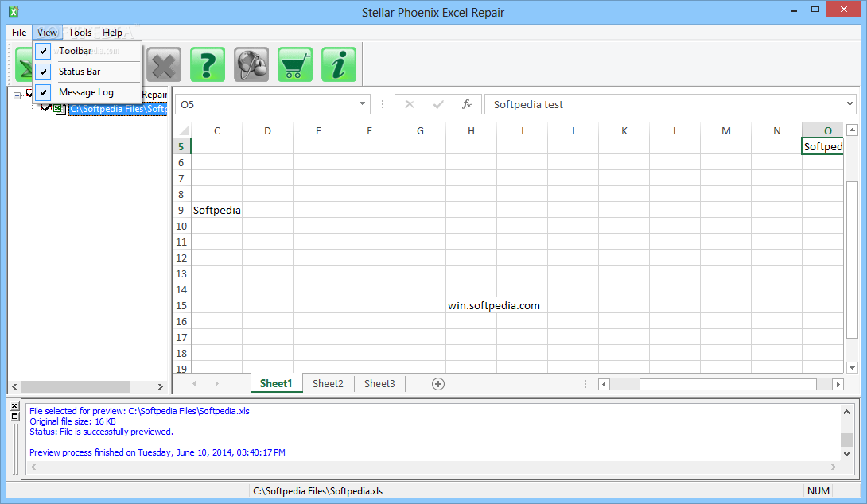
Task: Select column header C
Action: (x=216, y=131)
